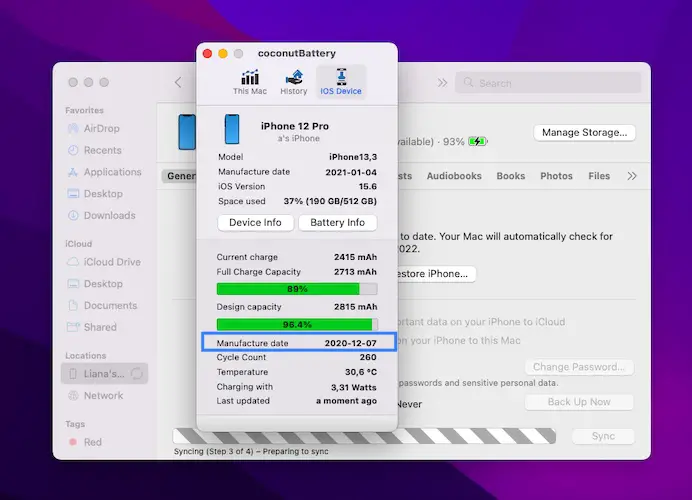Switch to the History view in coconutBattery
Screen dimensions: 692x500
click(294, 82)
